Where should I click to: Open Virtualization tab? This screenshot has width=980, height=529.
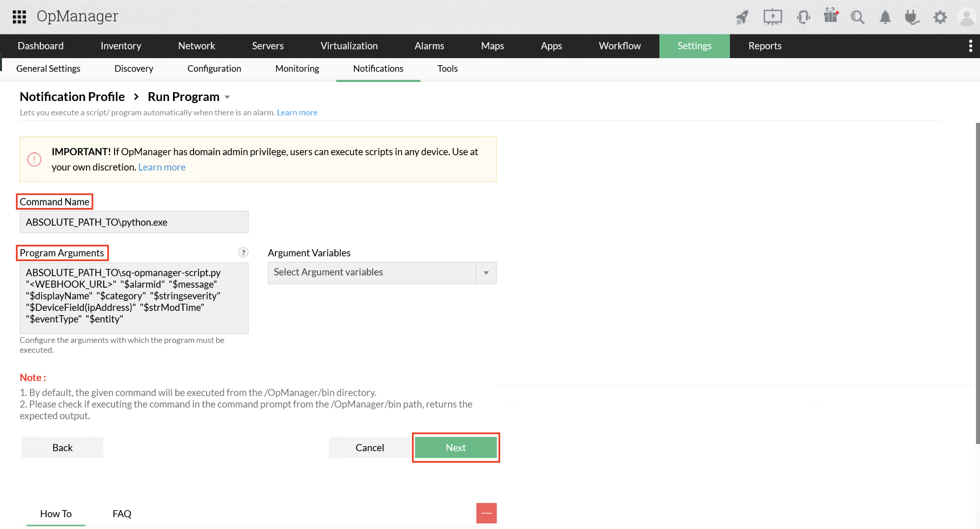click(x=349, y=46)
